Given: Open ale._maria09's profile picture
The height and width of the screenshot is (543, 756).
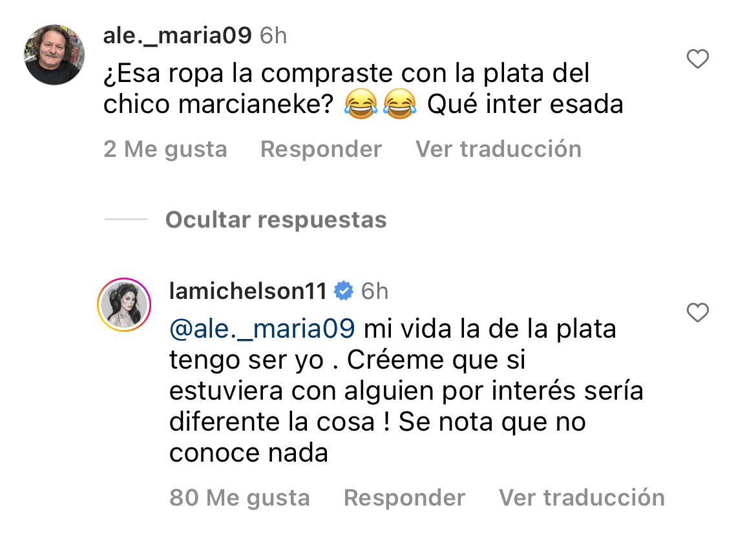Looking at the screenshot, I should (54, 55).
